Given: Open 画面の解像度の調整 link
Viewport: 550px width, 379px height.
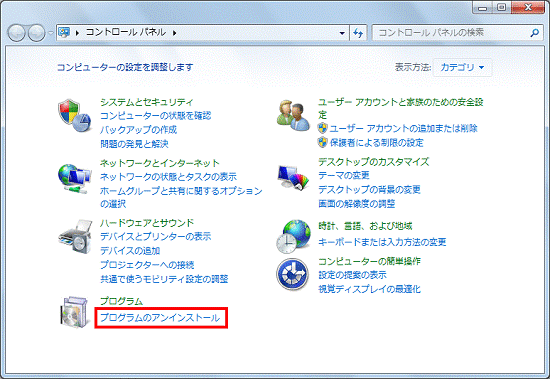Looking at the screenshot, I should [357, 204].
